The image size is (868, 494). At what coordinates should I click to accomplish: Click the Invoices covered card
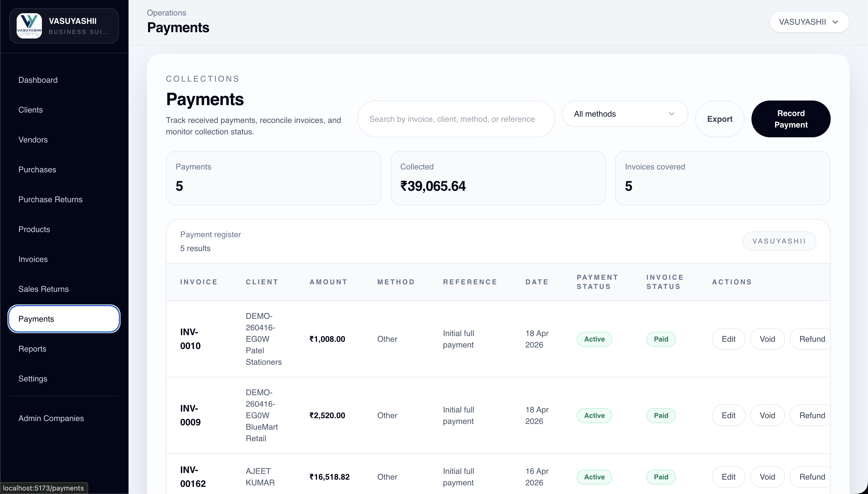[x=722, y=178]
